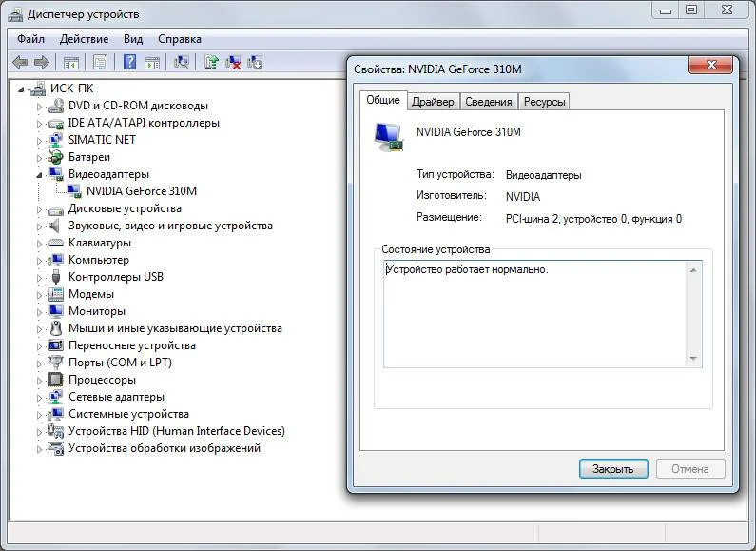
Task: Minimize the Диспетчер устройств window
Action: pos(666,10)
